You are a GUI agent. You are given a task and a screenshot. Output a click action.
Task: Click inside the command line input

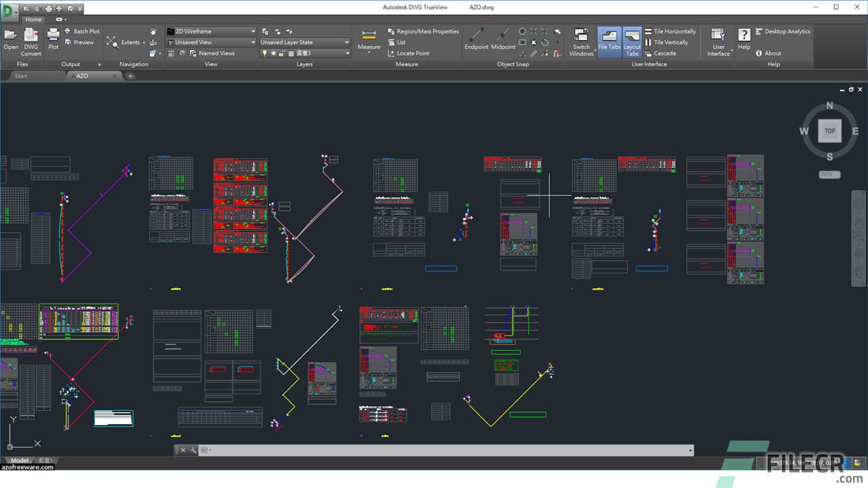coord(407,449)
